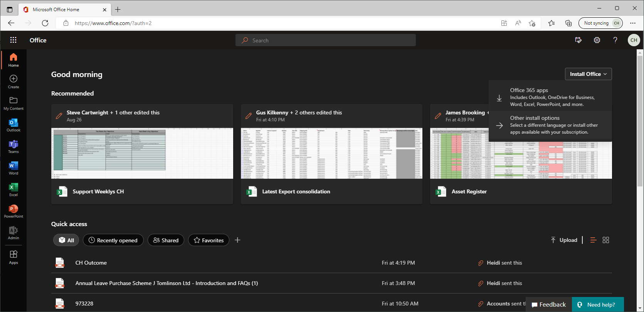Image resolution: width=644 pixels, height=312 pixels.
Task: Open browser Favorites list
Action: tap(552, 23)
